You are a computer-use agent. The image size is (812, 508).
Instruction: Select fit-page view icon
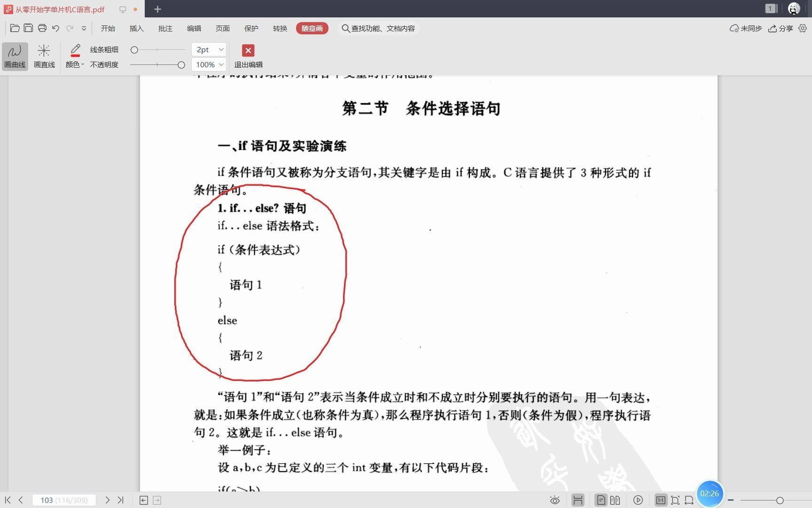(675, 500)
